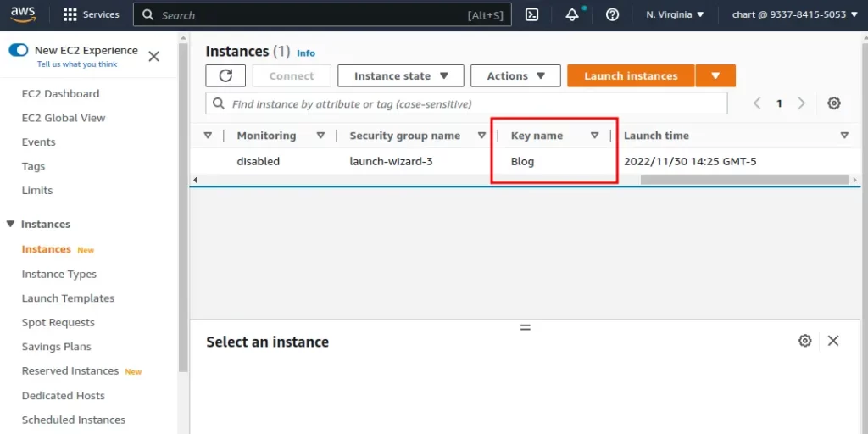The image size is (868, 434).
Task: Click the Launch instances button
Action: tap(631, 75)
